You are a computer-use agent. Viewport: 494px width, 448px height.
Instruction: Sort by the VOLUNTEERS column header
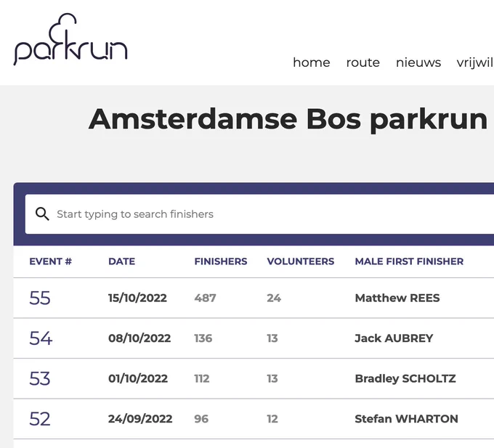(x=301, y=261)
